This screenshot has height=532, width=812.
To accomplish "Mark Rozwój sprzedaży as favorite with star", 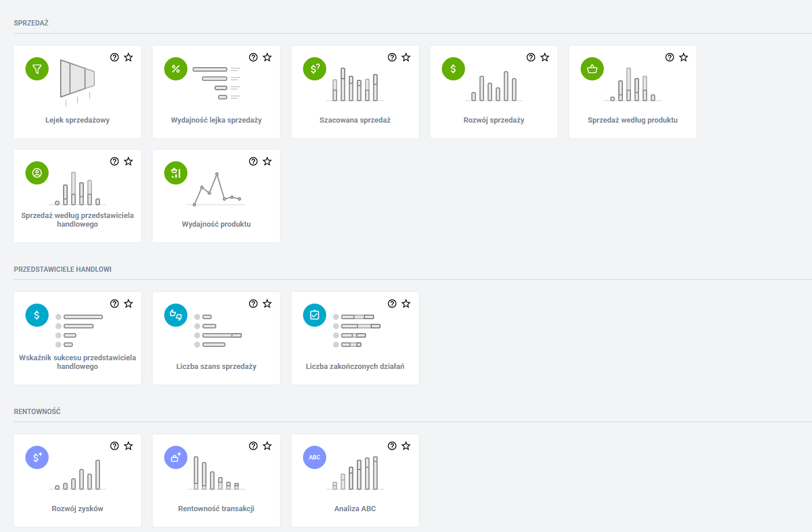I will (x=545, y=57).
